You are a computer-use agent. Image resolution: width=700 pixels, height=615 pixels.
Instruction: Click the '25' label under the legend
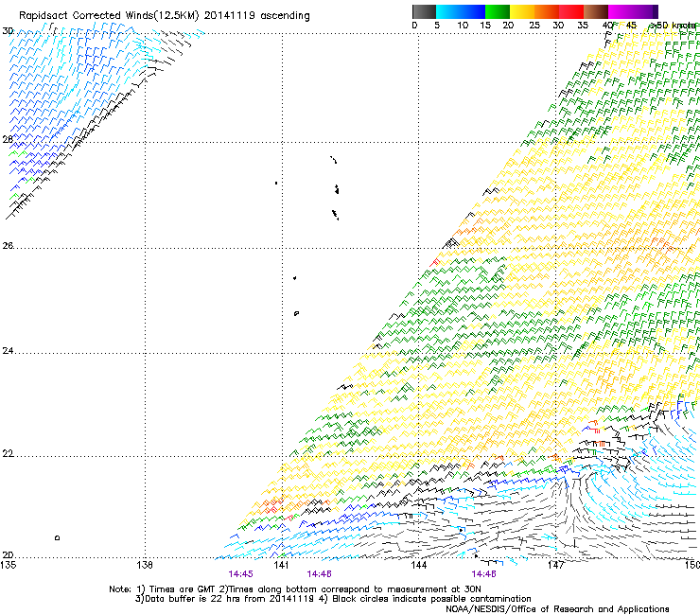534,26
